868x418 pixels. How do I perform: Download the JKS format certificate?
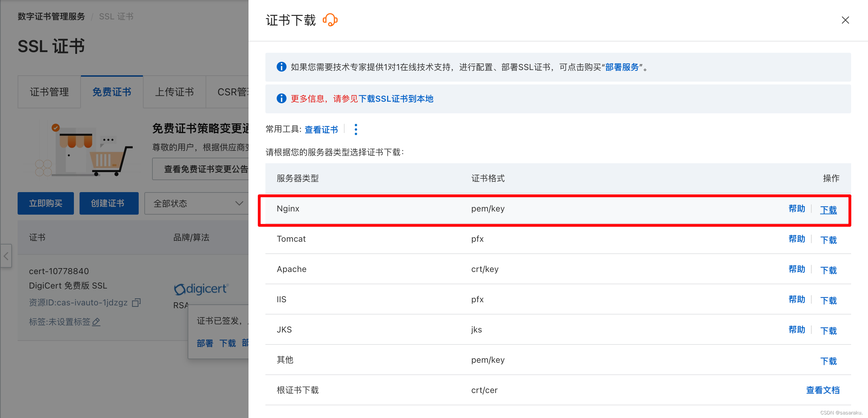point(828,331)
